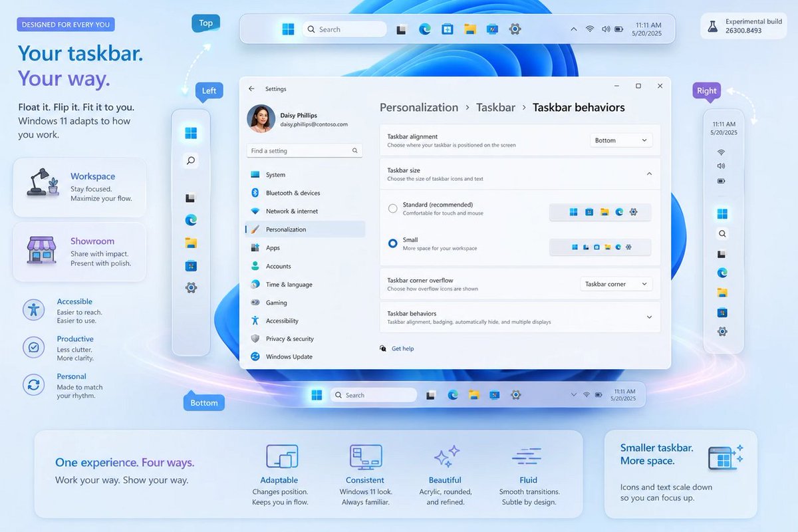The height and width of the screenshot is (532, 798).
Task: Open Accessibility in Settings sidebar
Action: 305,321
